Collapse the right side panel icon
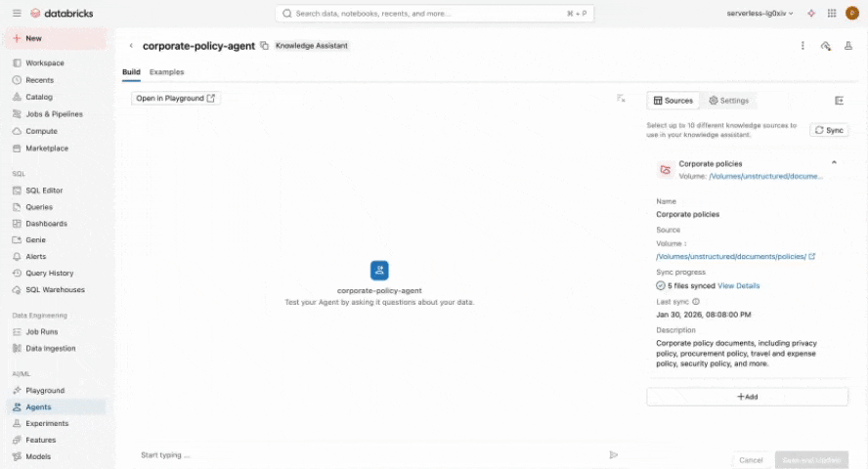Screen dimensions: 868x469 pos(840,101)
